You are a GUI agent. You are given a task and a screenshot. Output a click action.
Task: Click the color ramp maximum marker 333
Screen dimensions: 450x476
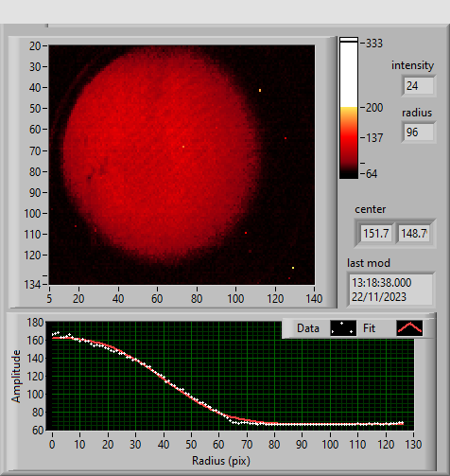tap(373, 44)
